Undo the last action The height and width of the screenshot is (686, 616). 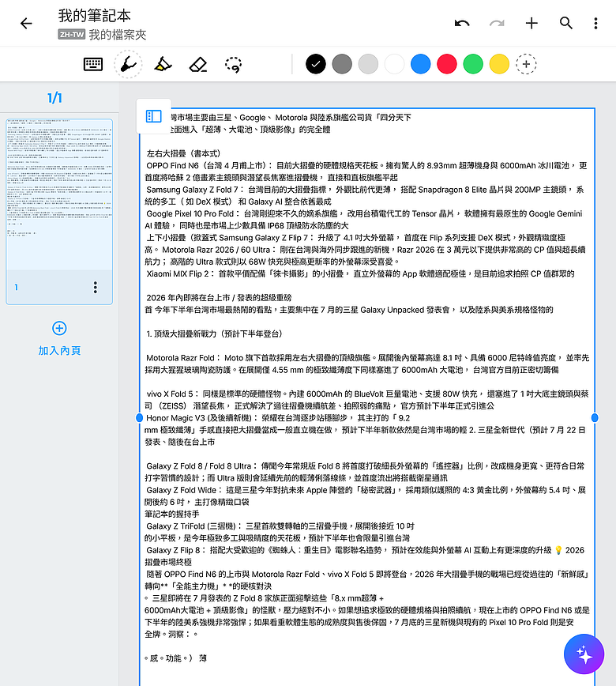coord(462,23)
